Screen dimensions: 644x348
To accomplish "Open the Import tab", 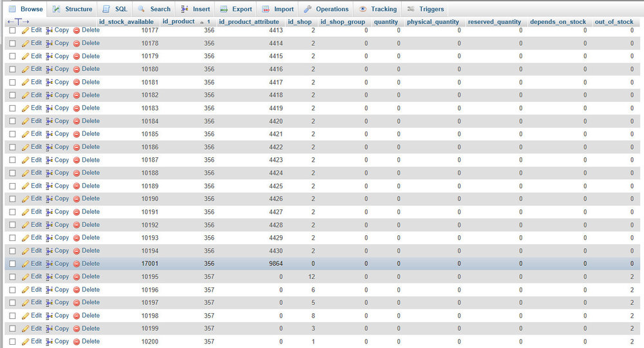I will pyautogui.click(x=278, y=9).
